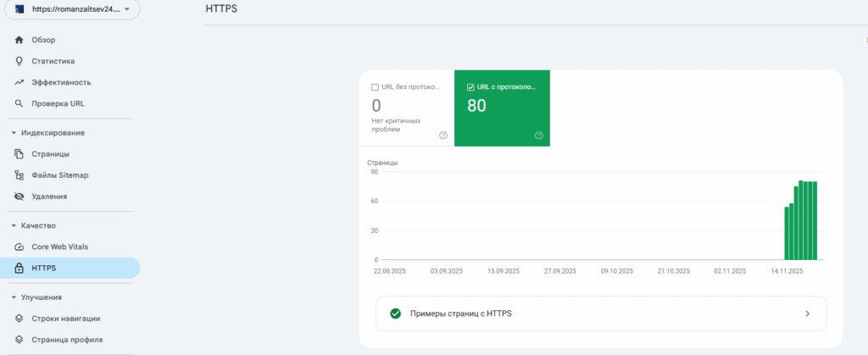Click the crossed-eye icon for Удаления
The width and height of the screenshot is (868, 355).
point(19,197)
